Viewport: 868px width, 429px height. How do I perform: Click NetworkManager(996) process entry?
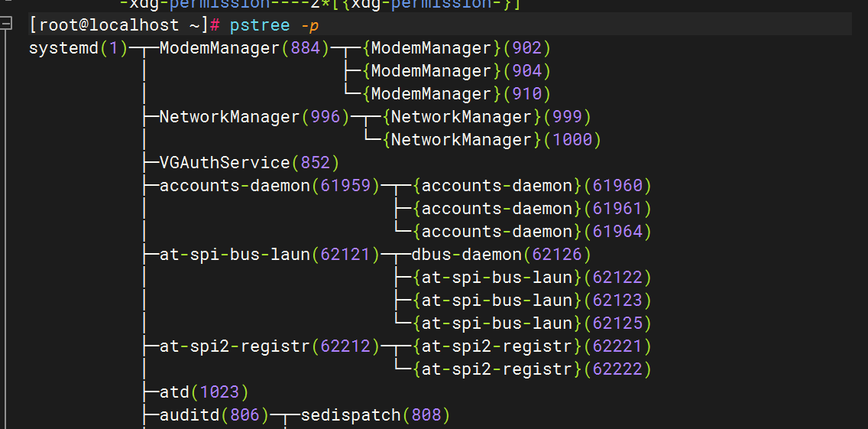[x=254, y=118]
